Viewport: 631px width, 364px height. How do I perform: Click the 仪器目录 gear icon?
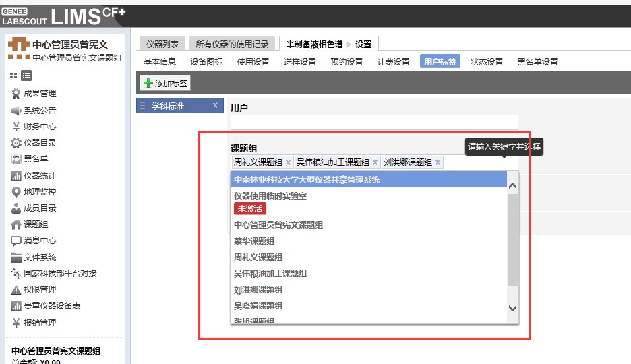[16, 143]
